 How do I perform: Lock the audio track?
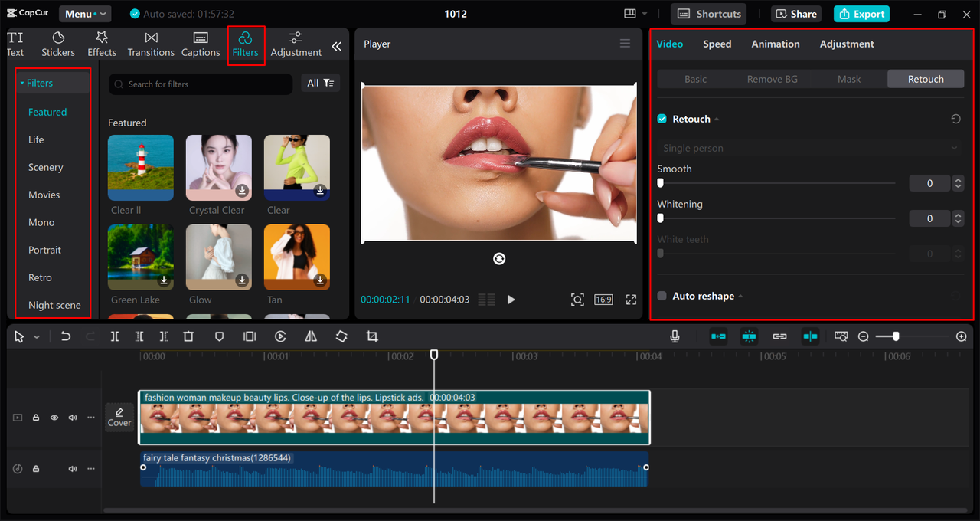[x=36, y=469]
